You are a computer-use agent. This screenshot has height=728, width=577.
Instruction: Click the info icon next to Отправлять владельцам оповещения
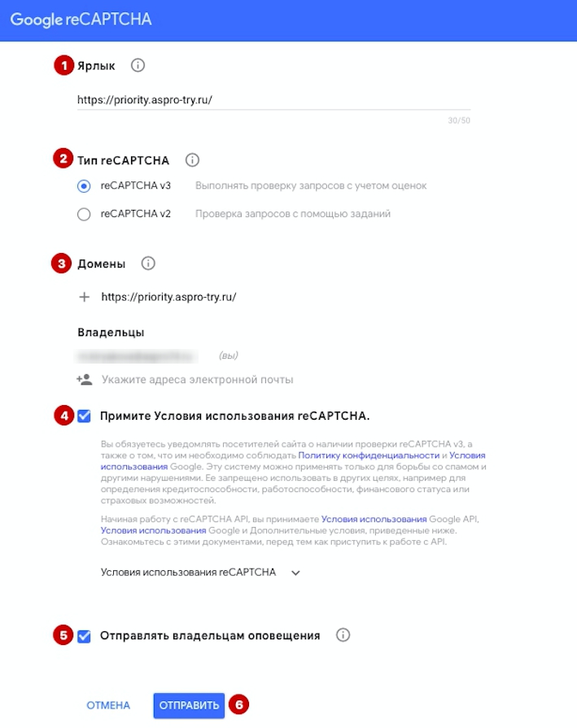[x=343, y=635]
